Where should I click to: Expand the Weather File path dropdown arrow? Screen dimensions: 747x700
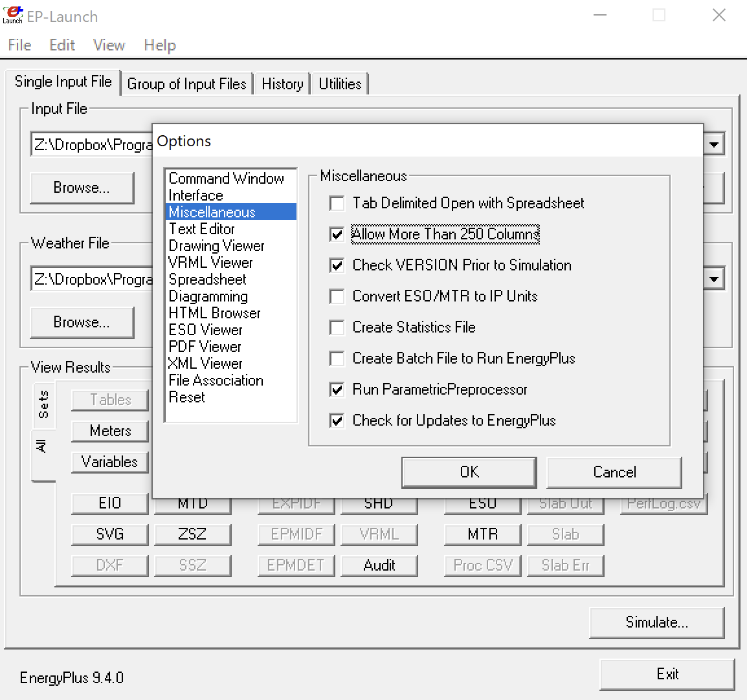pyautogui.click(x=713, y=279)
